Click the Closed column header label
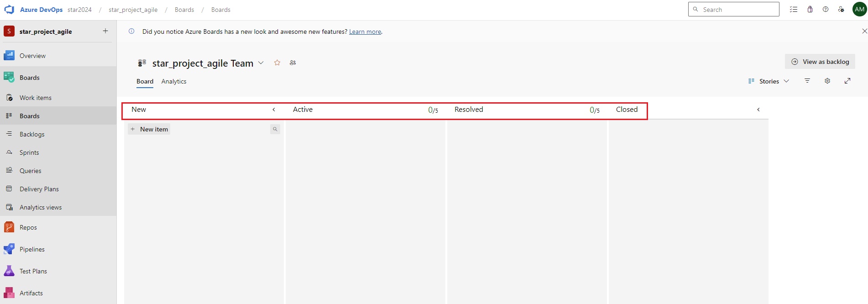 pos(627,110)
